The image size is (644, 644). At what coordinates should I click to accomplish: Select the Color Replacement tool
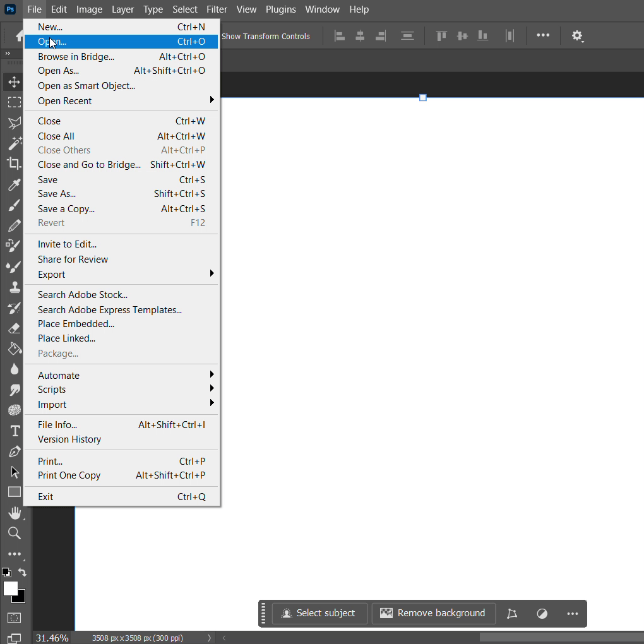(x=14, y=246)
